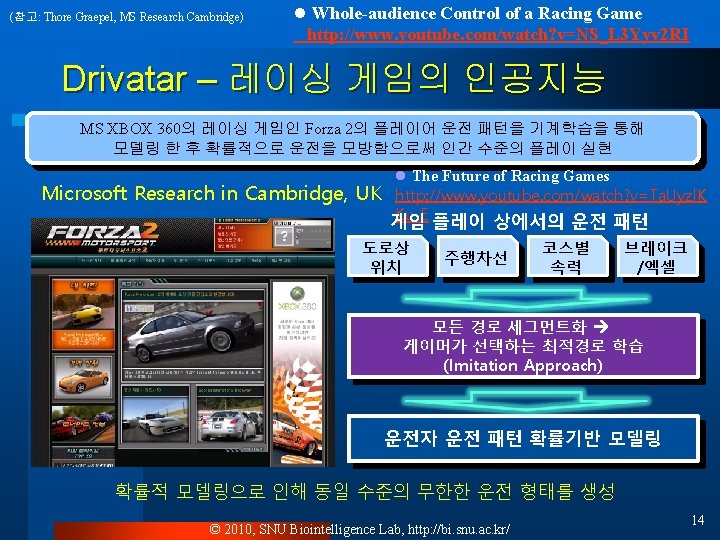Open the large silver BMW image
This screenshot has height=540, width=720.
point(193,334)
